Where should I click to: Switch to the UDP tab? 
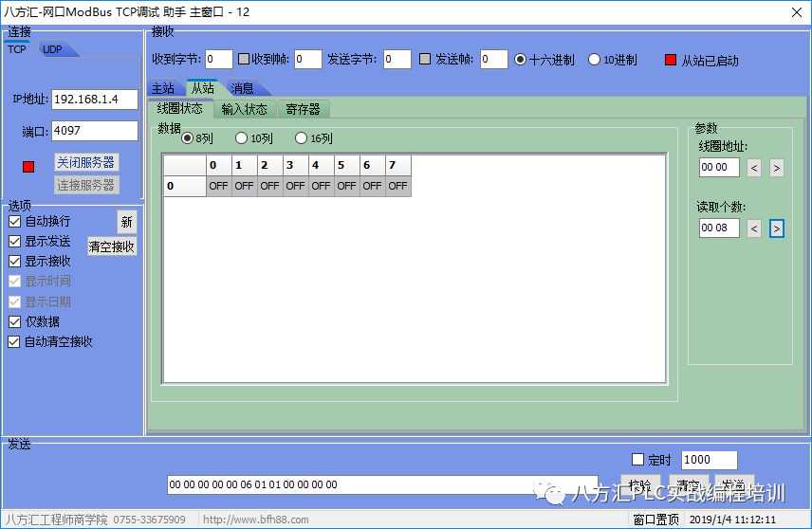(52, 49)
